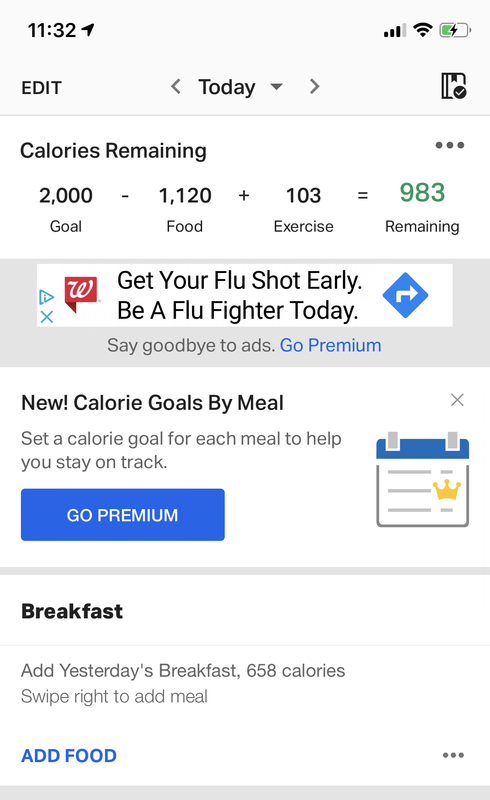Viewport: 490px width, 800px height.
Task: Tap the blue directions arrow in ad
Action: [x=405, y=295]
